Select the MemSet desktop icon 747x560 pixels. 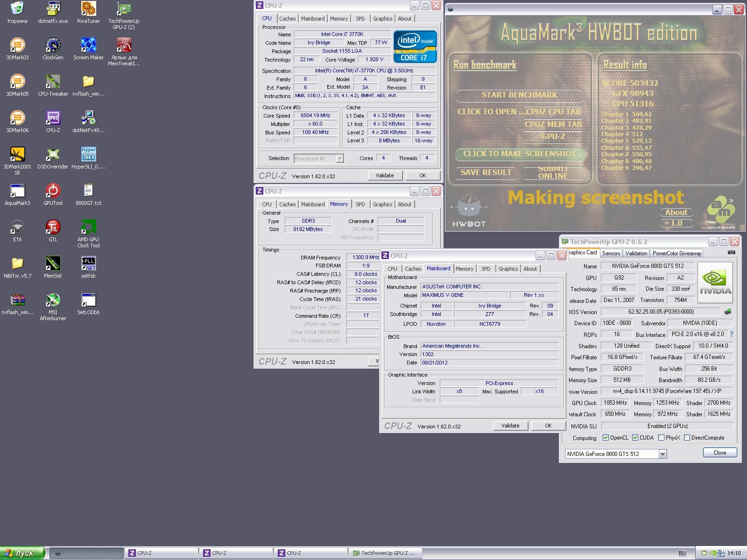pyautogui.click(x=53, y=267)
